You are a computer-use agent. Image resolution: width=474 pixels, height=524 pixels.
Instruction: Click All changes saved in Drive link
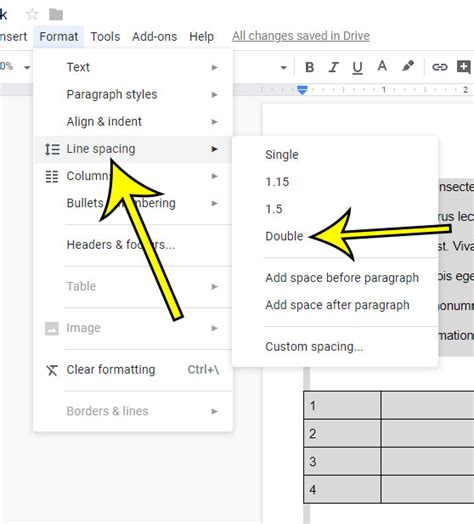[x=301, y=36]
